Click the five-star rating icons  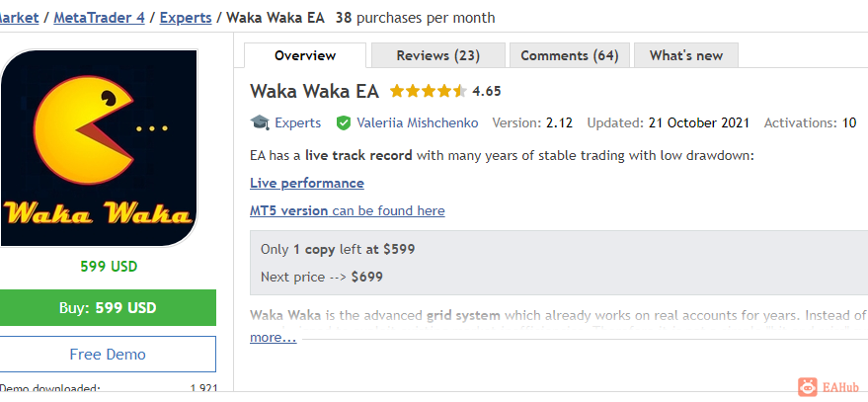pyautogui.click(x=429, y=91)
